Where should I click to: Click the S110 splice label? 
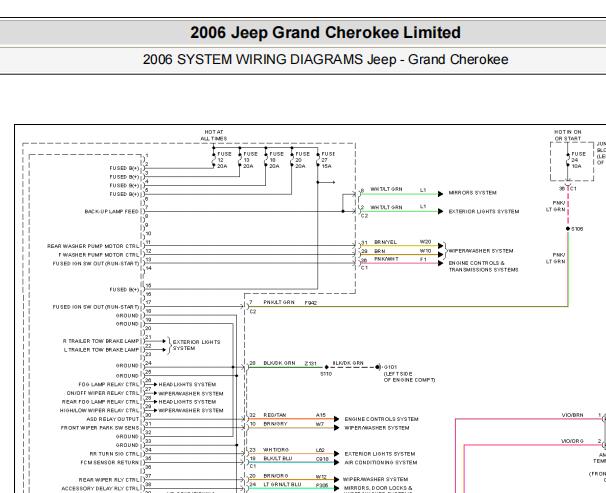[326, 374]
